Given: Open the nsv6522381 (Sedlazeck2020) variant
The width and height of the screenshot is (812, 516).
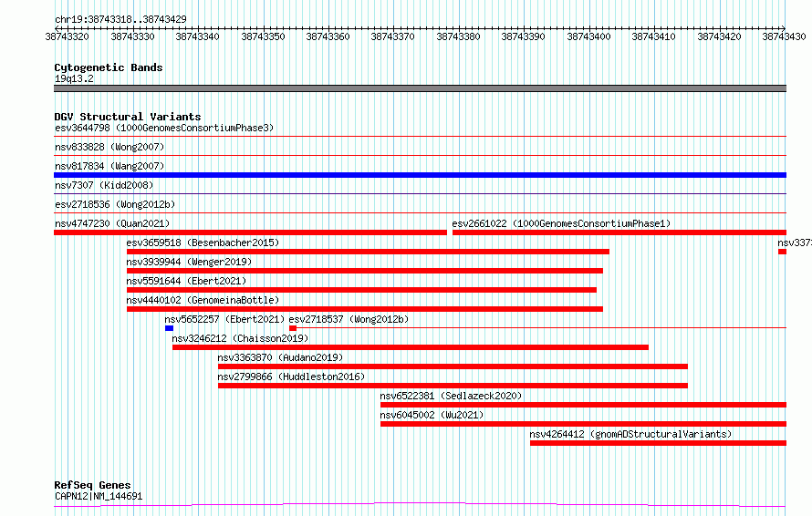Looking at the screenshot, I should coord(451,396).
